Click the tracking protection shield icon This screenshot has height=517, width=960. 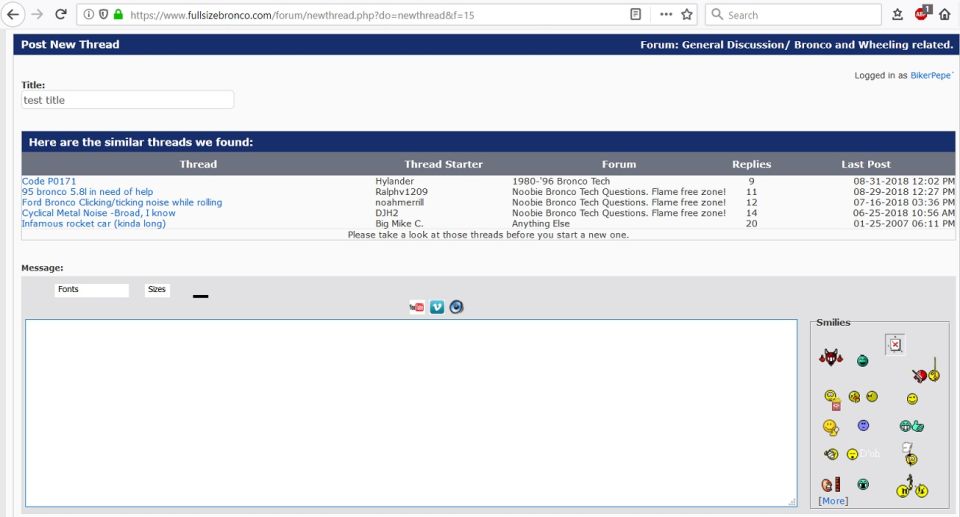tap(103, 14)
